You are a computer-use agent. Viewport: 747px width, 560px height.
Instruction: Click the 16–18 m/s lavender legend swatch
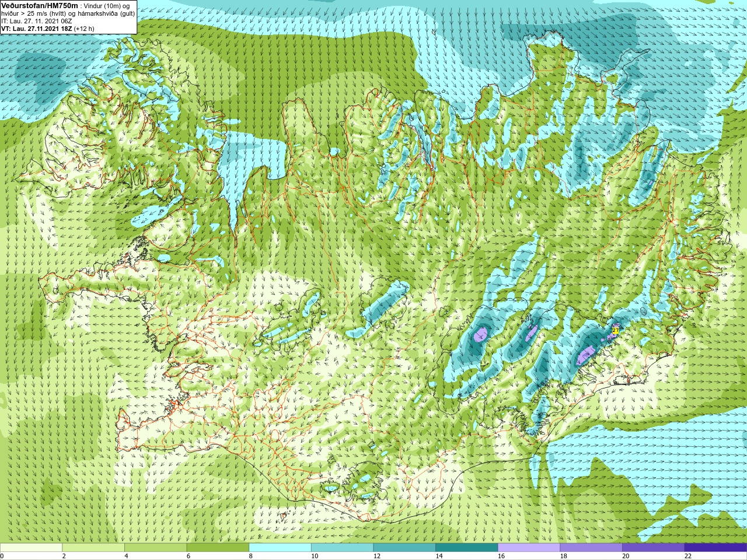pos(529,548)
